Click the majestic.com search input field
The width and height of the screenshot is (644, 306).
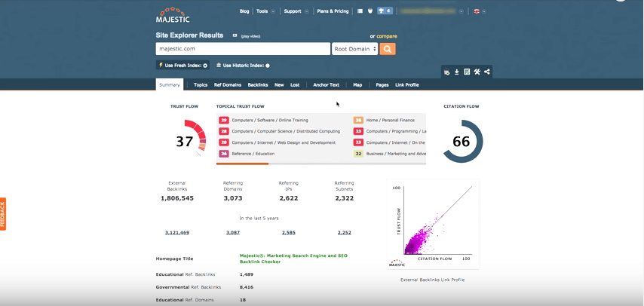click(243, 49)
